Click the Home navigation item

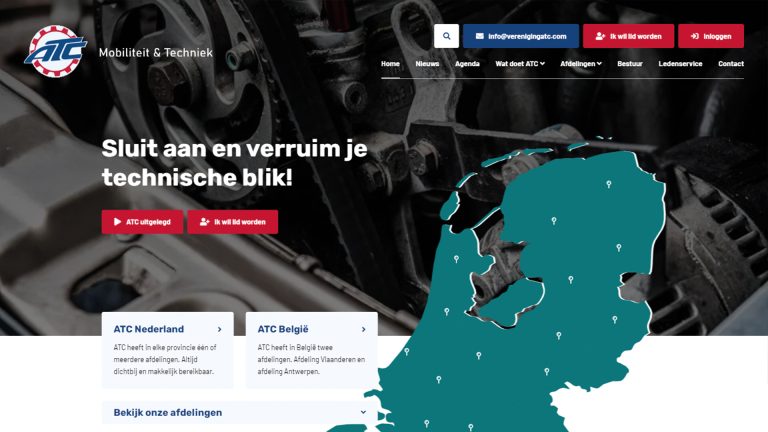[390, 64]
